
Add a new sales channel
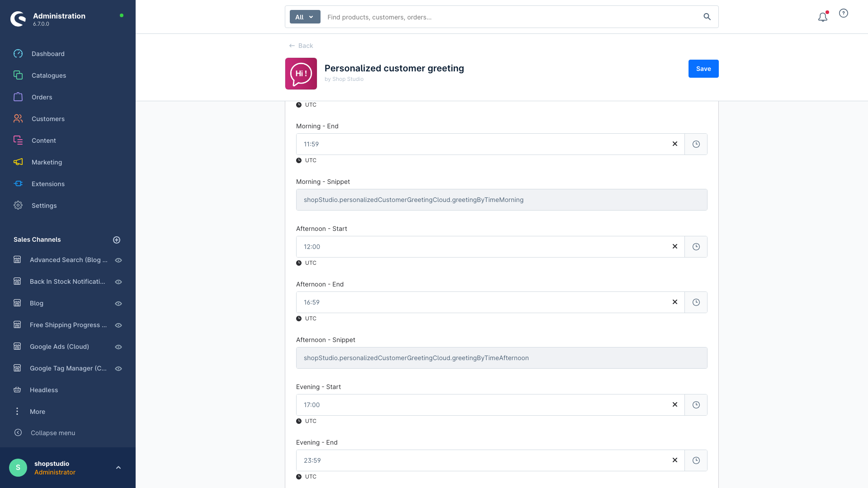coord(117,240)
